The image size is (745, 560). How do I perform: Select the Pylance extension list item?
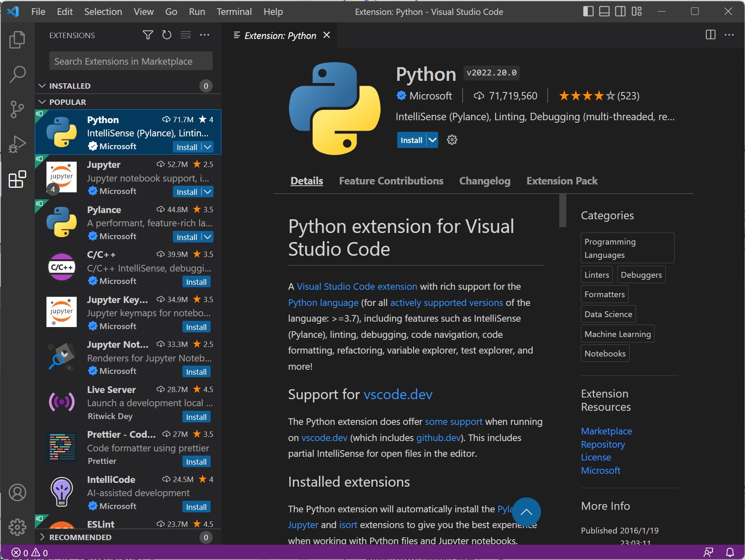point(128,223)
